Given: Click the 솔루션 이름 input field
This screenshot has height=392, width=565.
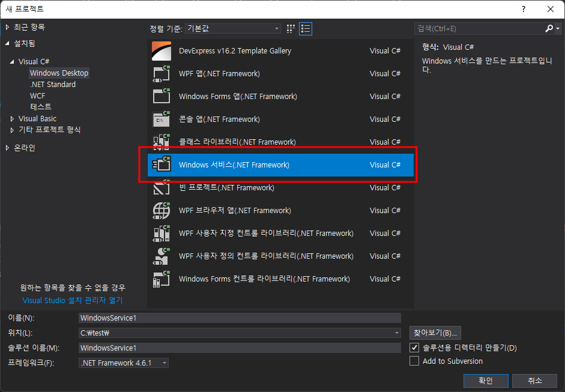Looking at the screenshot, I should [240, 348].
